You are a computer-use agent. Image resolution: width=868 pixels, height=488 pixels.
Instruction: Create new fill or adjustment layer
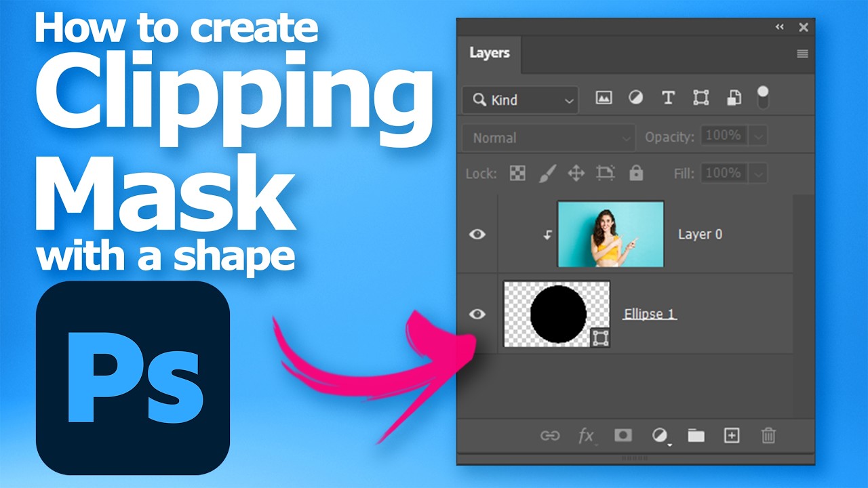pos(660,436)
